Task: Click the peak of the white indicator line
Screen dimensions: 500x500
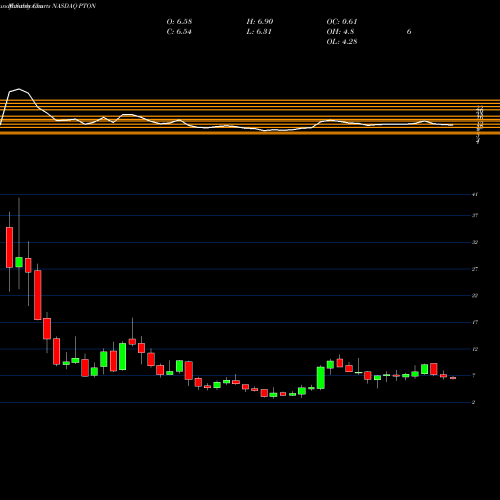Action: pos(19,89)
